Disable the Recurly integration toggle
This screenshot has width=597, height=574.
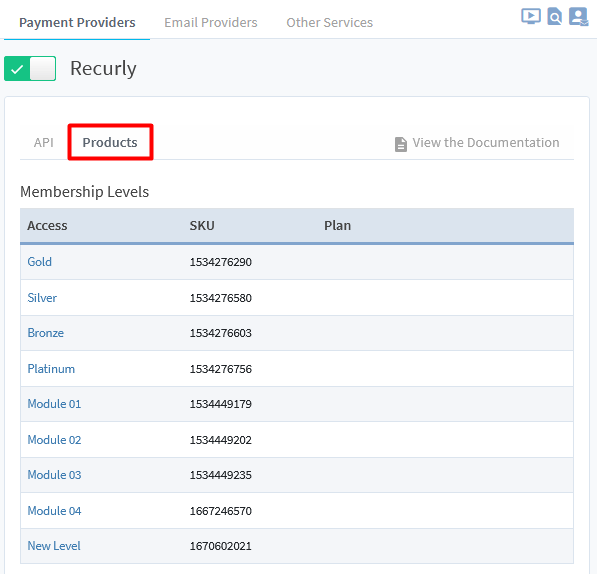(x=30, y=69)
